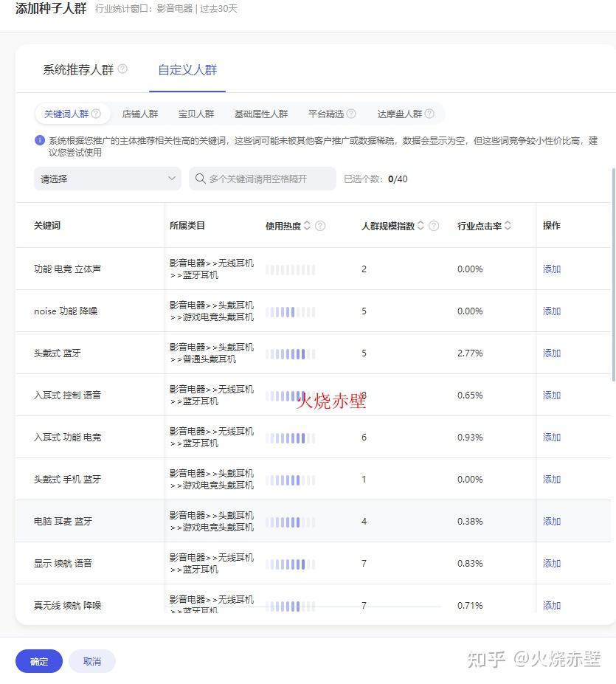Switch to 自定义人群 tab
Screen dimensions: 616x684
coord(187,70)
